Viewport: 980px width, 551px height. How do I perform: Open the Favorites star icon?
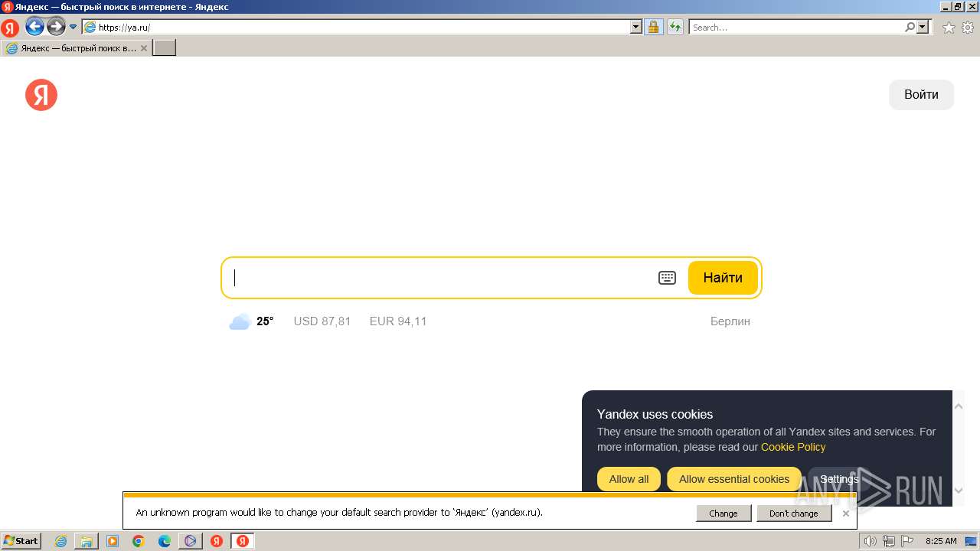[949, 28]
